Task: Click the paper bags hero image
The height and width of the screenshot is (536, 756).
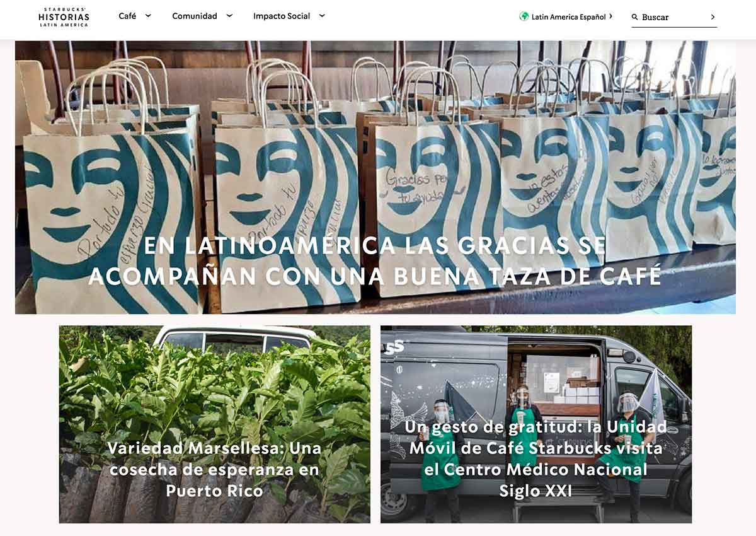Action: tap(375, 177)
